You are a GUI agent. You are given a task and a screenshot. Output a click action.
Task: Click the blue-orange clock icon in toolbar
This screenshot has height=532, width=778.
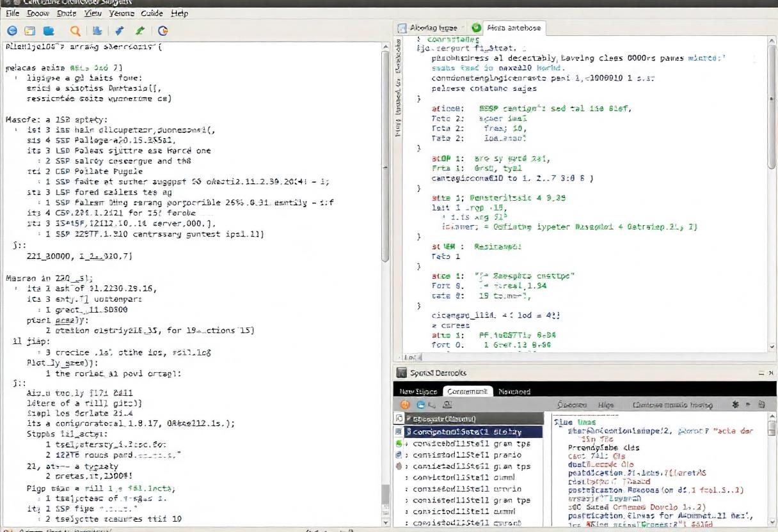tap(163, 30)
